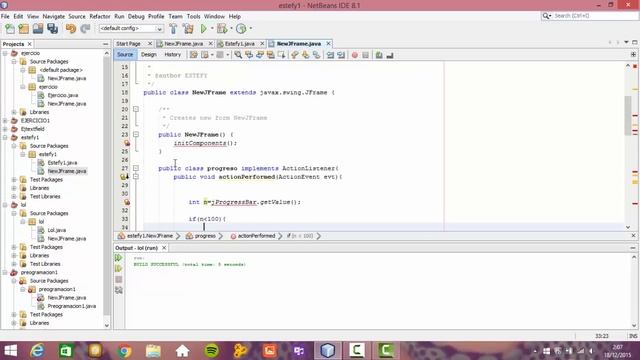The height and width of the screenshot is (360, 640).
Task: Expand the EJERCICIO1 project node
Action: click(x=5, y=120)
